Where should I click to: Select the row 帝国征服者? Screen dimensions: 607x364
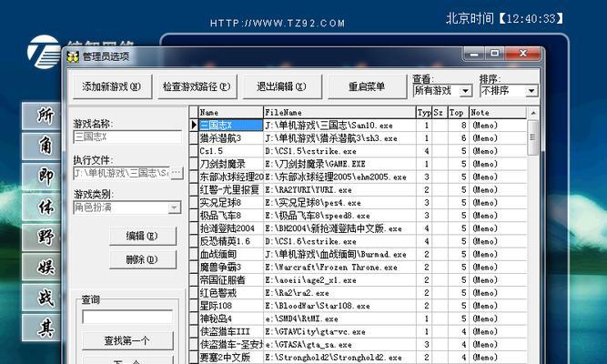(x=358, y=280)
